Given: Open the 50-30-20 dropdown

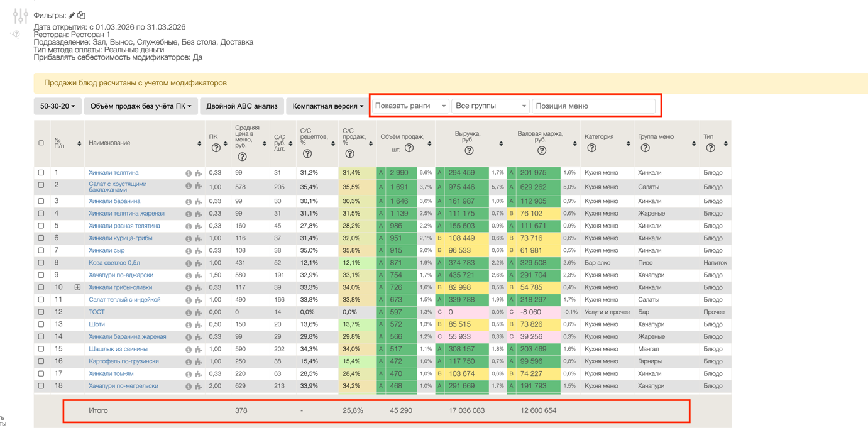Looking at the screenshot, I should (x=57, y=106).
